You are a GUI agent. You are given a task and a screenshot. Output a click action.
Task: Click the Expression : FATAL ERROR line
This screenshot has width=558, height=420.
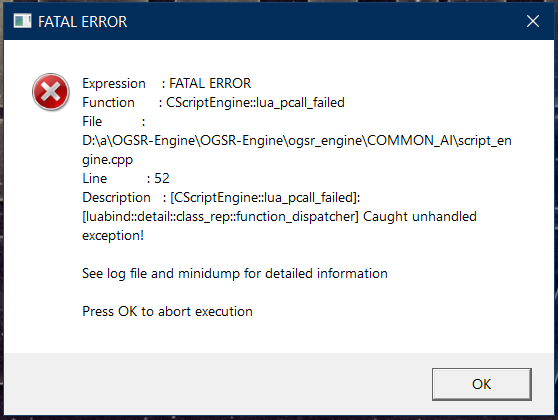pyautogui.click(x=167, y=83)
